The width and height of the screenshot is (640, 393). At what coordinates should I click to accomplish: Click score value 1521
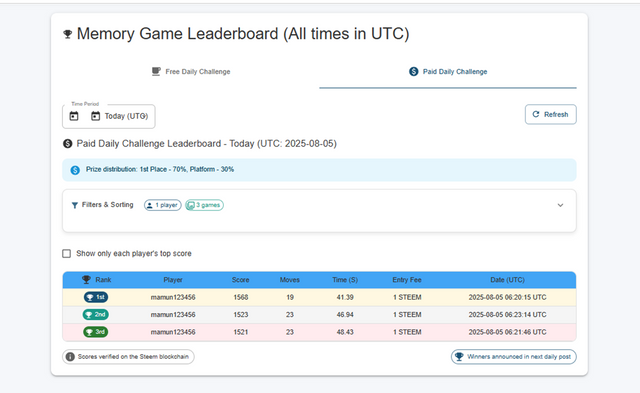241,332
